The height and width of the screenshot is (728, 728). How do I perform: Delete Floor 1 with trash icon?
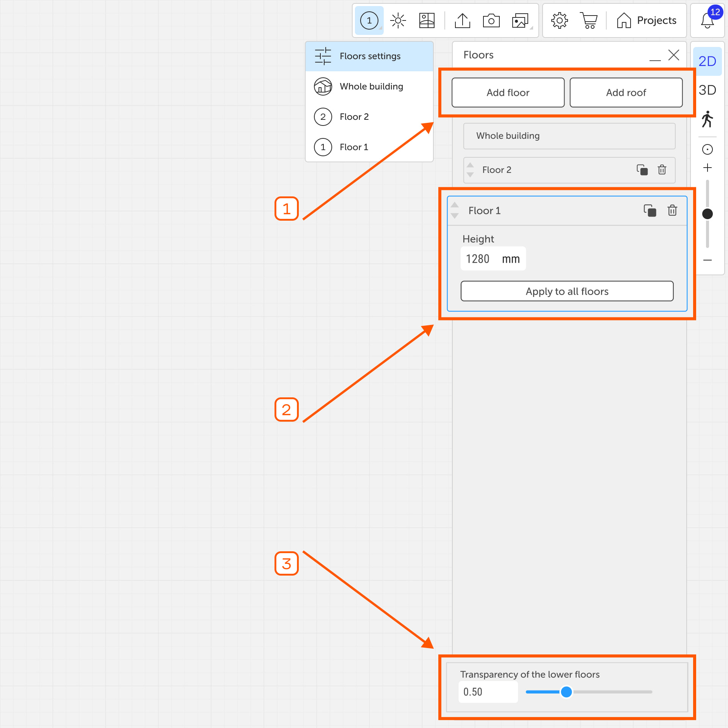tap(672, 210)
